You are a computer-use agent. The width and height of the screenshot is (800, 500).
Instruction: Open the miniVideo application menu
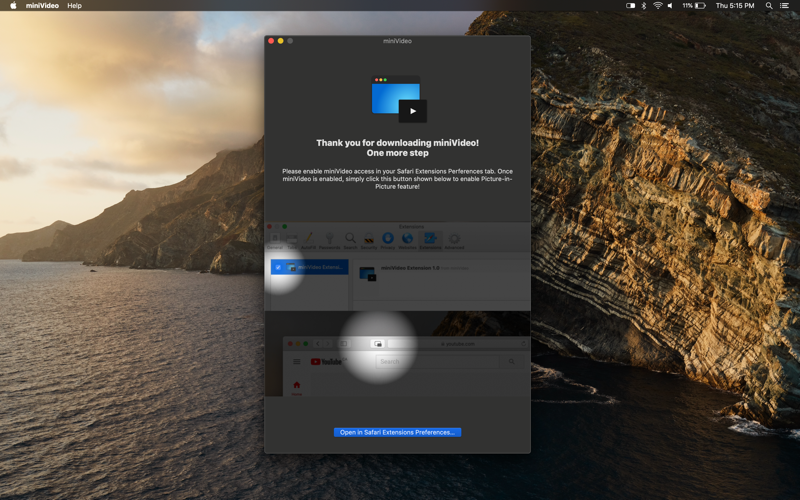point(42,6)
